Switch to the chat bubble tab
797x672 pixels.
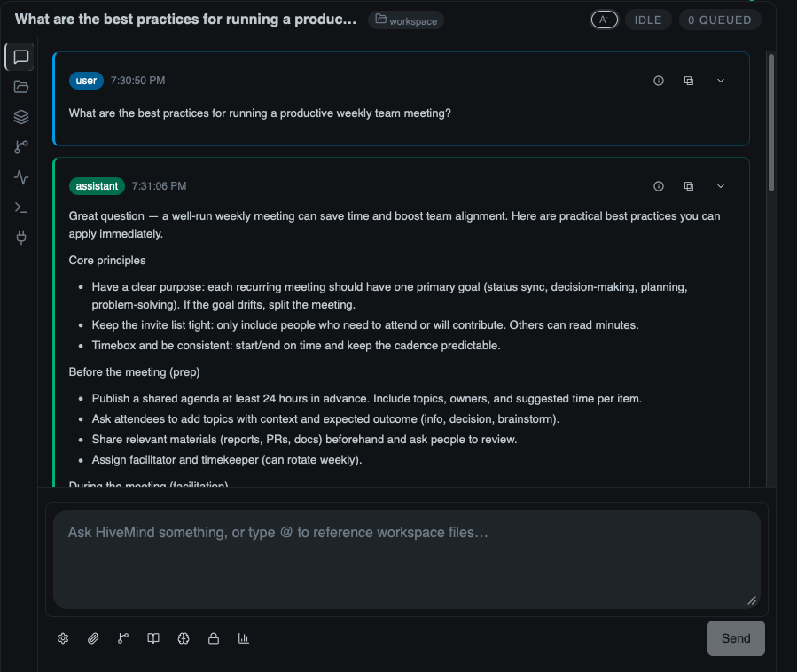tap(20, 56)
